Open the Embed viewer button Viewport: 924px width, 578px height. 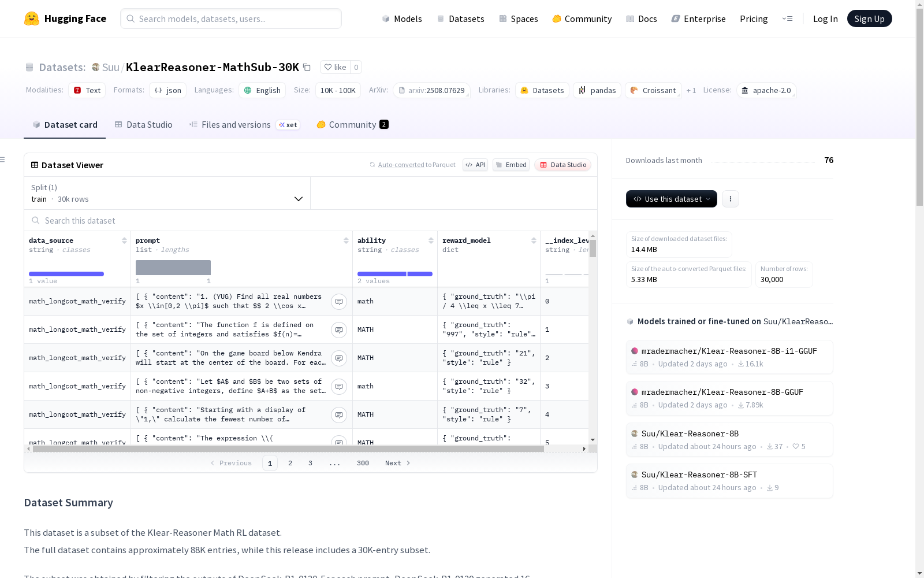(x=511, y=165)
